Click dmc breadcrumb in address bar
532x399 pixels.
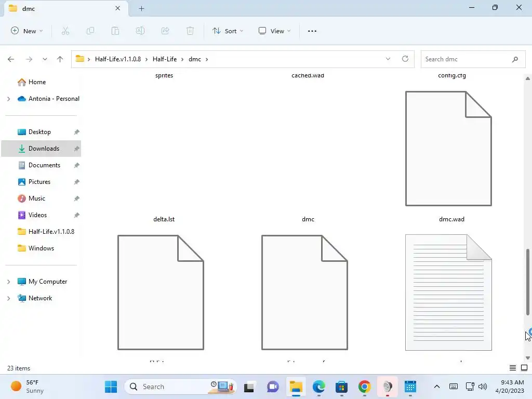click(195, 59)
